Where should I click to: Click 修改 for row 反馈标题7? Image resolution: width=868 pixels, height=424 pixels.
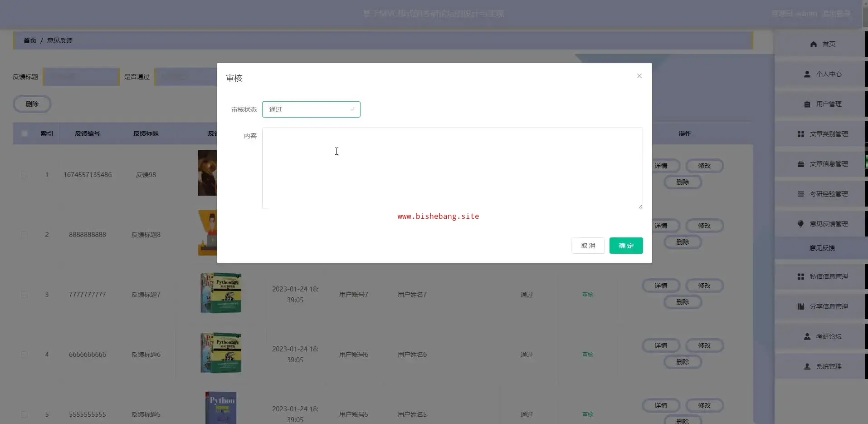tap(704, 286)
